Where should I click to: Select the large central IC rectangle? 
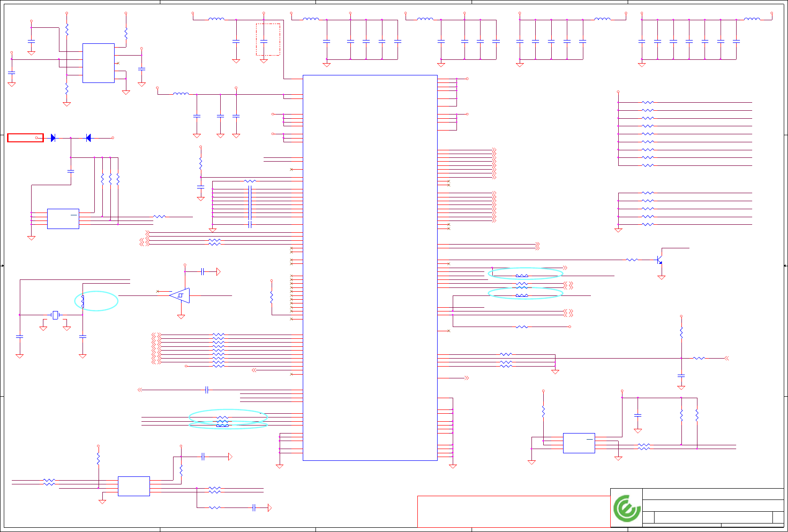tap(370, 268)
